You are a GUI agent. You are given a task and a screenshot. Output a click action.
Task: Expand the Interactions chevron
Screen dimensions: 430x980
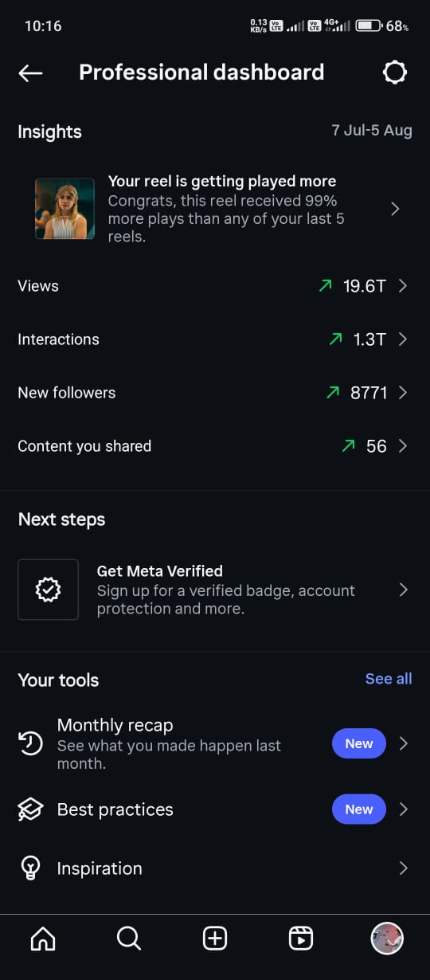403,339
